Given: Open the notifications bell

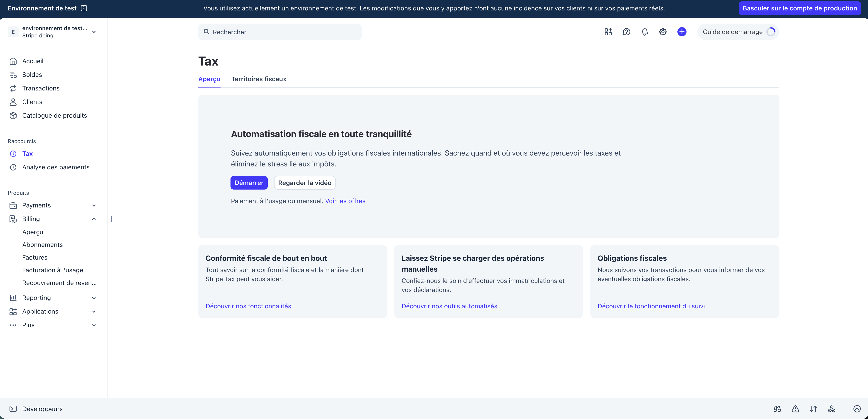Looking at the screenshot, I should click(x=645, y=32).
